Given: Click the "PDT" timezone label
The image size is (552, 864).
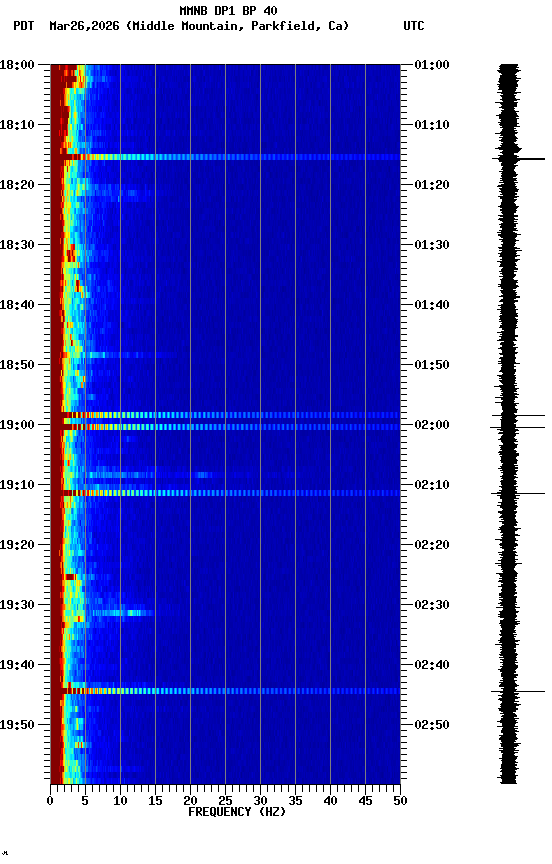Looking at the screenshot, I should (24, 26).
